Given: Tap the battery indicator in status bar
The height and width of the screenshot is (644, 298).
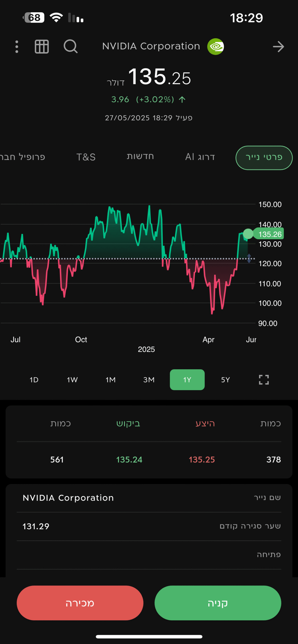Looking at the screenshot, I should pyautogui.click(x=34, y=18).
